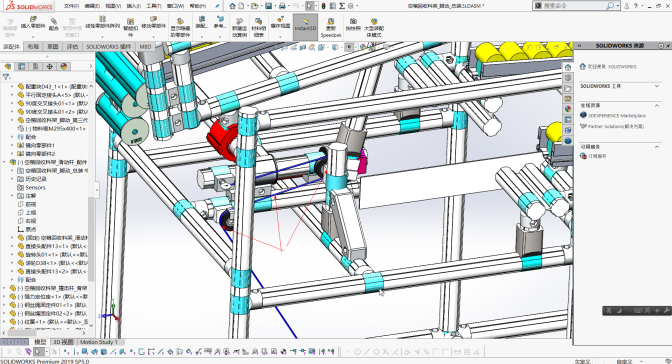This screenshot has width=672, height=364.
Task: Open the New Motion Study tool
Action: point(239,27)
